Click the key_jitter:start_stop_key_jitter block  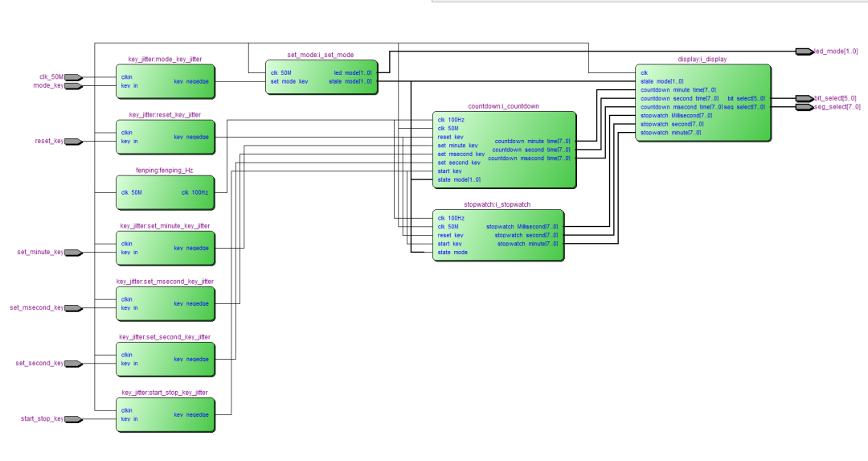point(165,414)
